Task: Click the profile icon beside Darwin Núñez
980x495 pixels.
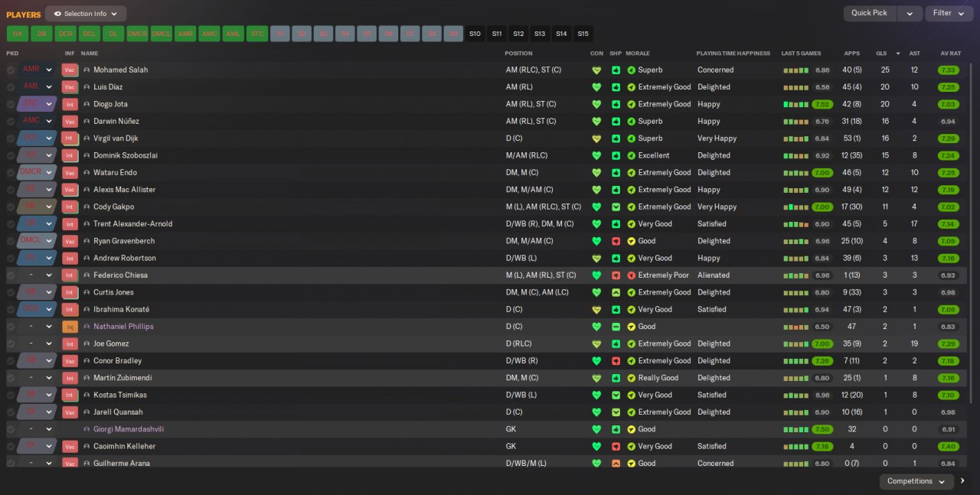Action: point(87,122)
